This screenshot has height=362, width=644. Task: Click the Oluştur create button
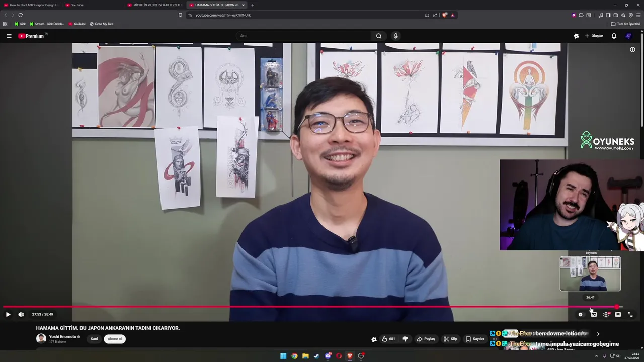click(594, 36)
